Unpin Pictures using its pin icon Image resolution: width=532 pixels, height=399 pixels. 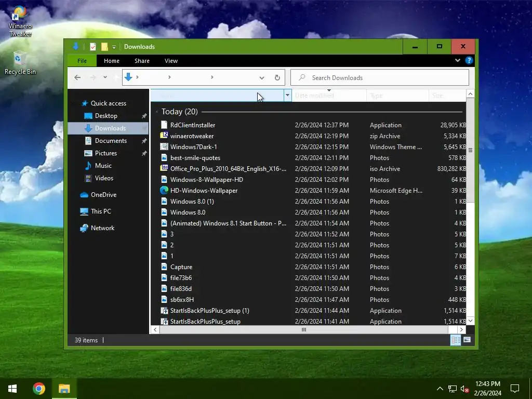click(x=144, y=153)
